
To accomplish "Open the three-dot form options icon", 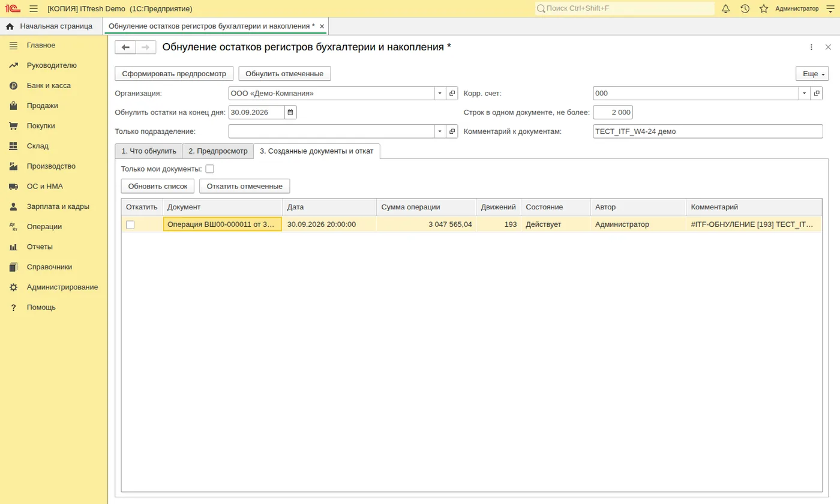I will pos(811,47).
